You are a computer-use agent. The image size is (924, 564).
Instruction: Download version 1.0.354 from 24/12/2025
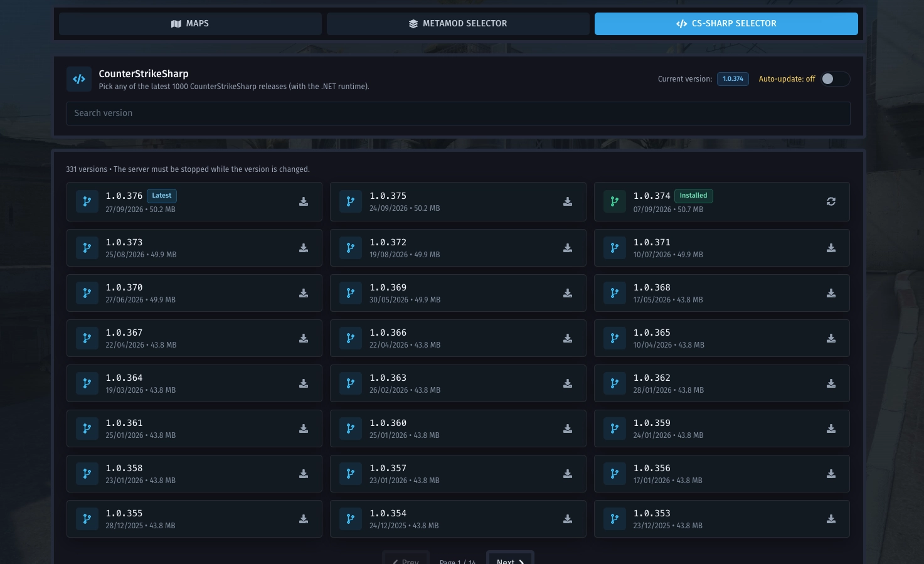568,519
